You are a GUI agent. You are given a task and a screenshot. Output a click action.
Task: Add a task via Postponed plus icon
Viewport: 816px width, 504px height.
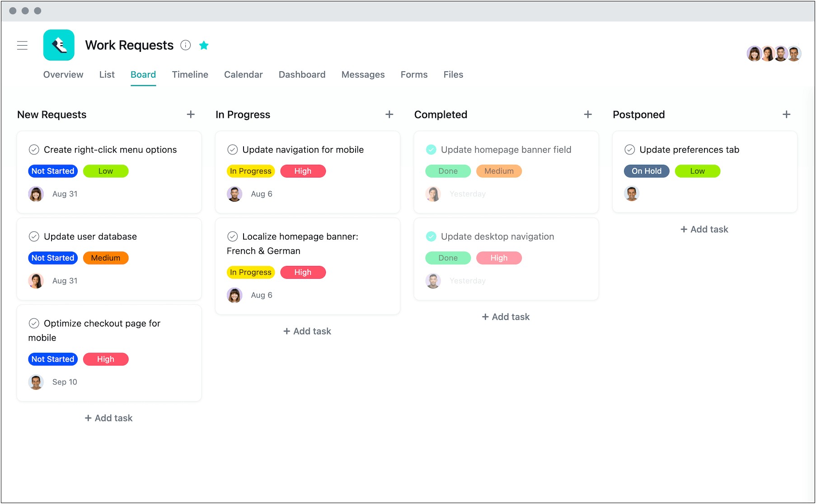pyautogui.click(x=787, y=114)
